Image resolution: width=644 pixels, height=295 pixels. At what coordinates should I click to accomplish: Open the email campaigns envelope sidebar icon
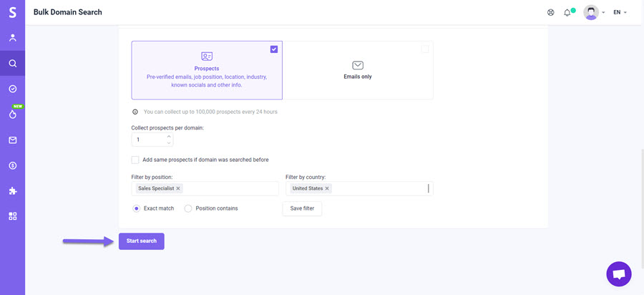pyautogui.click(x=12, y=140)
